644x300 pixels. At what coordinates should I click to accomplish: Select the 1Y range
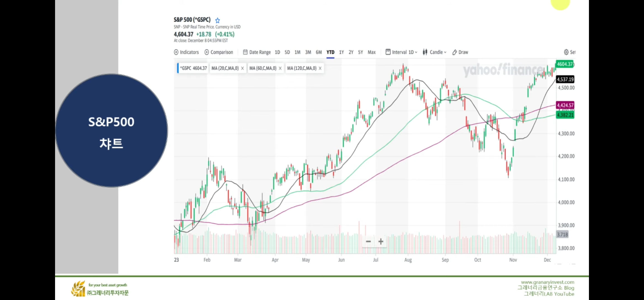click(341, 52)
